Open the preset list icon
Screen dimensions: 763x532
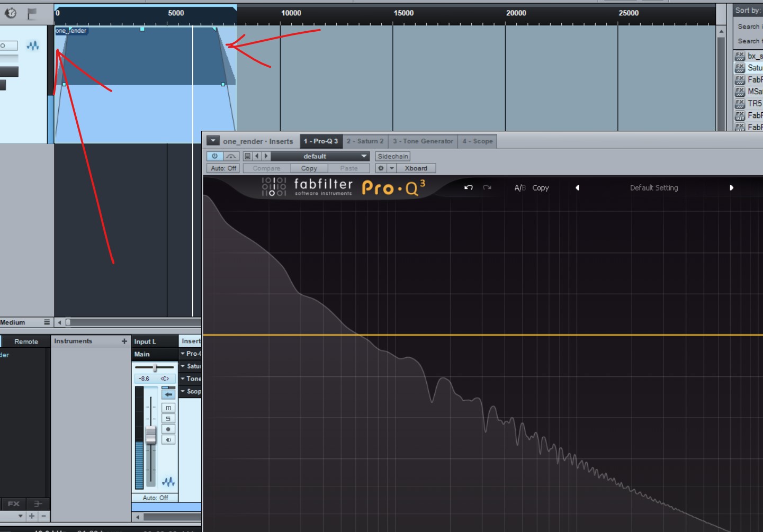247,156
